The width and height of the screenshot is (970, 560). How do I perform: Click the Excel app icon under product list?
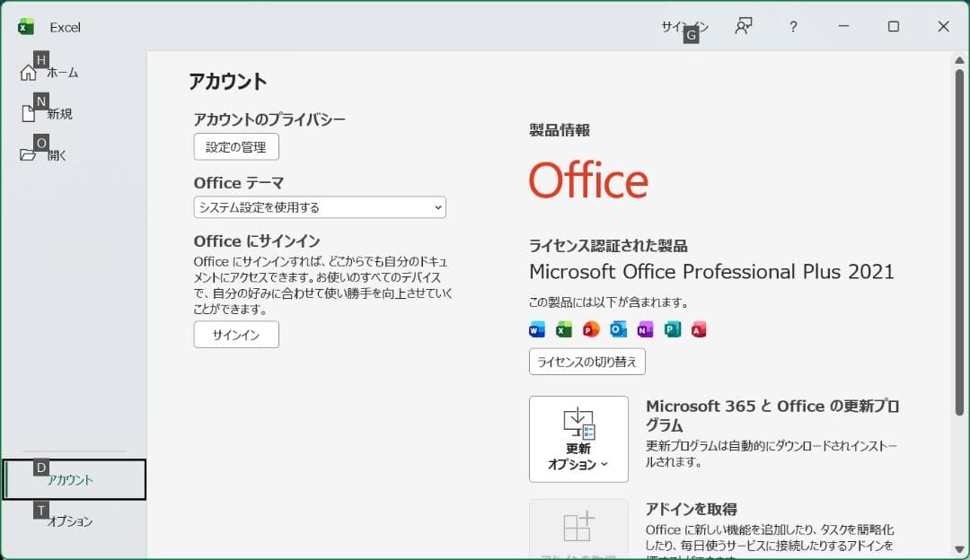pos(563,329)
